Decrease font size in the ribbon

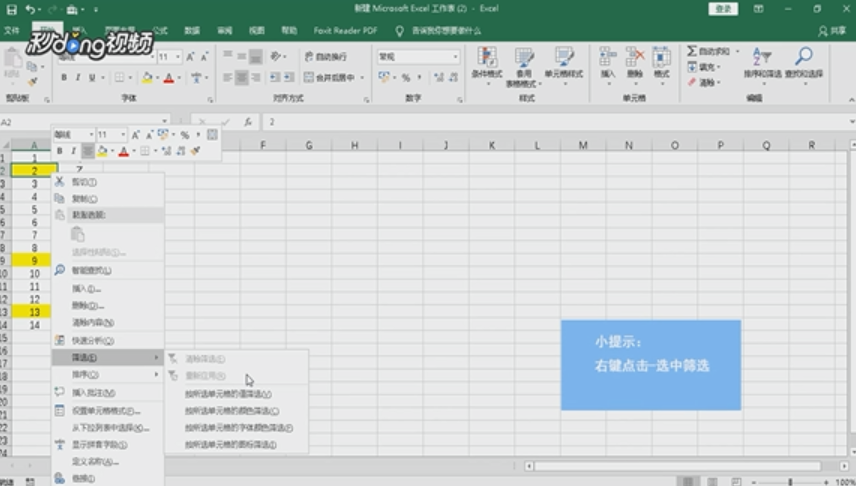coord(205,57)
